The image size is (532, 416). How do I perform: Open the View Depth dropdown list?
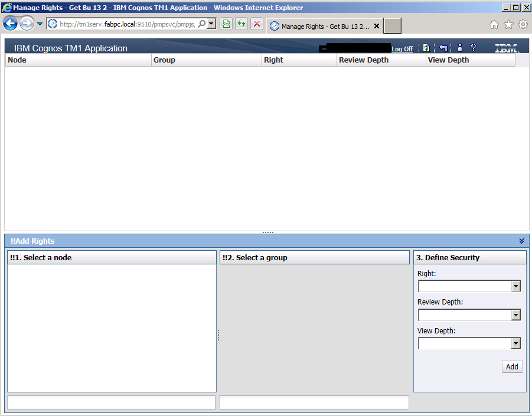click(515, 343)
